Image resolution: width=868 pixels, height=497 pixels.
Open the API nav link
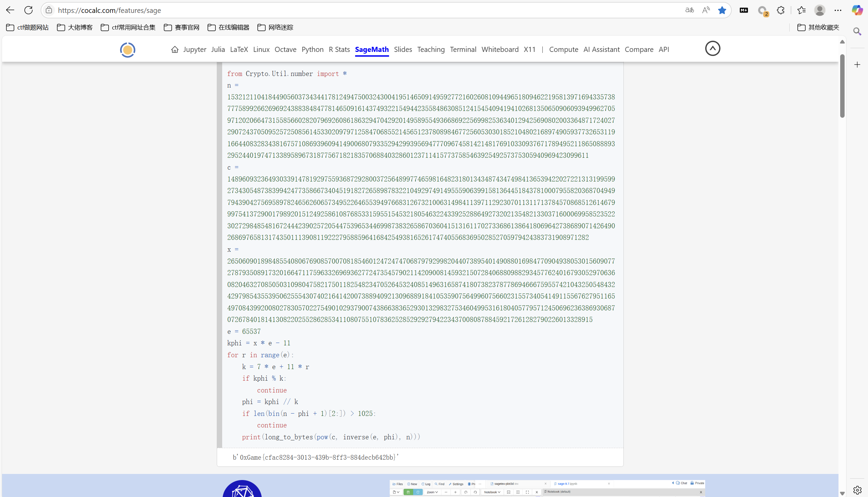point(663,50)
